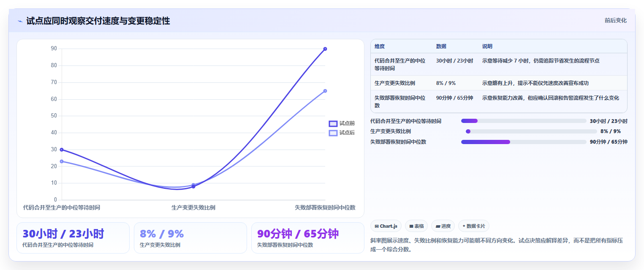Open the Chart.js chip

386,226
